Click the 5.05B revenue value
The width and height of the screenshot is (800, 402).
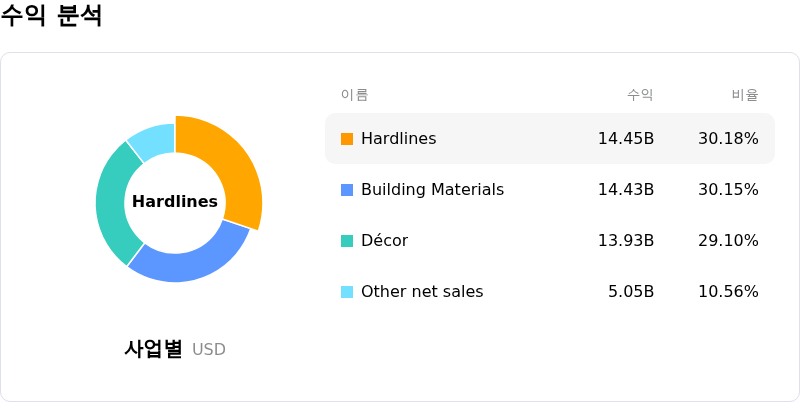pyautogui.click(x=631, y=292)
